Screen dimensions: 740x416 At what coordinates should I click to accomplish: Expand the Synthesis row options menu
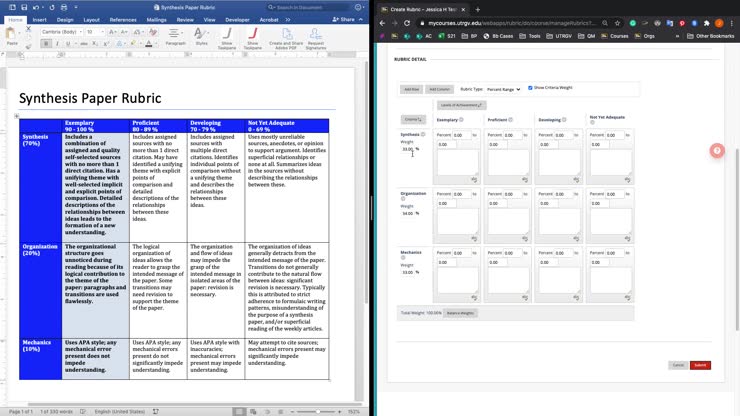click(x=423, y=135)
